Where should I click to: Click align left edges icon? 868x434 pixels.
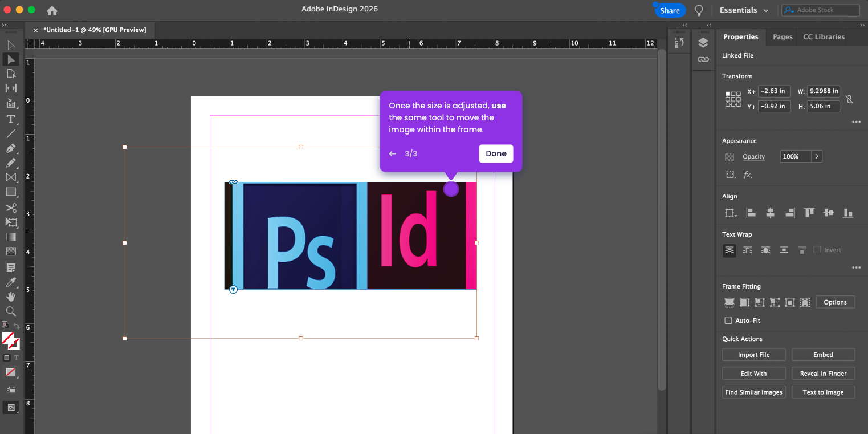pyautogui.click(x=751, y=213)
